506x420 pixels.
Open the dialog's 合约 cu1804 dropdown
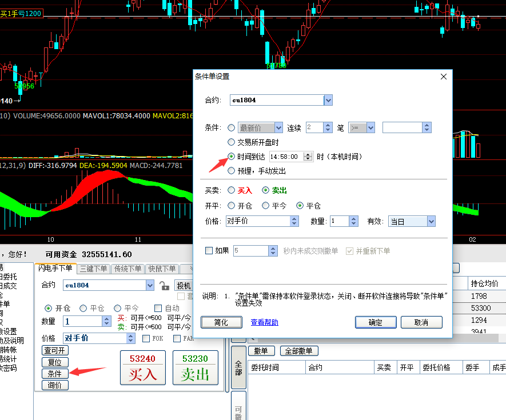[x=328, y=101]
